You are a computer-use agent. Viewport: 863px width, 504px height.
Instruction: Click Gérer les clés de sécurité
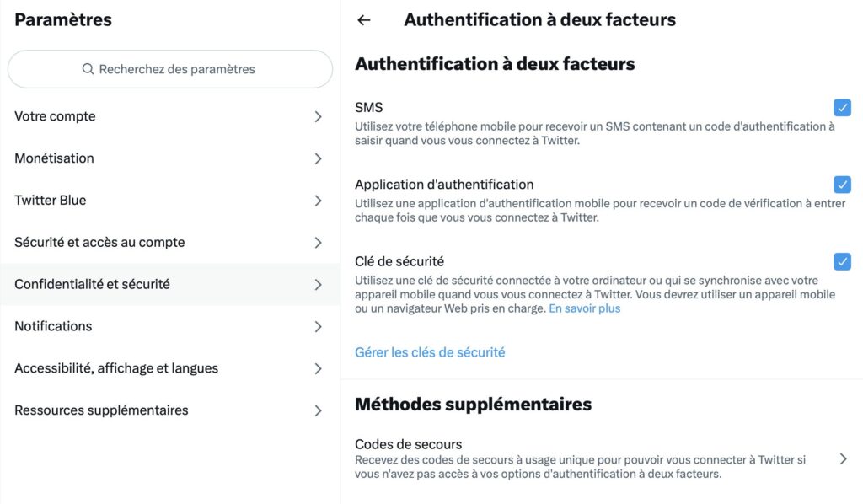pos(429,353)
